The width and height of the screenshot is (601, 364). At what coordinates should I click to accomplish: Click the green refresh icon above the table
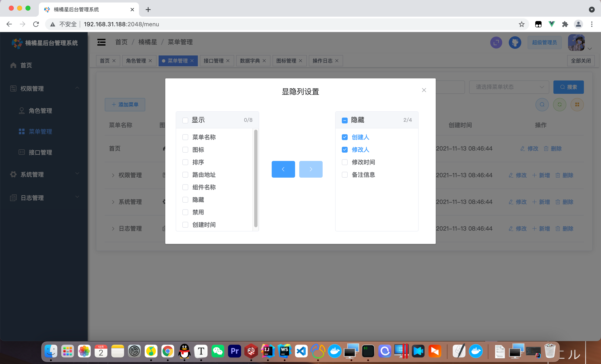click(x=559, y=104)
